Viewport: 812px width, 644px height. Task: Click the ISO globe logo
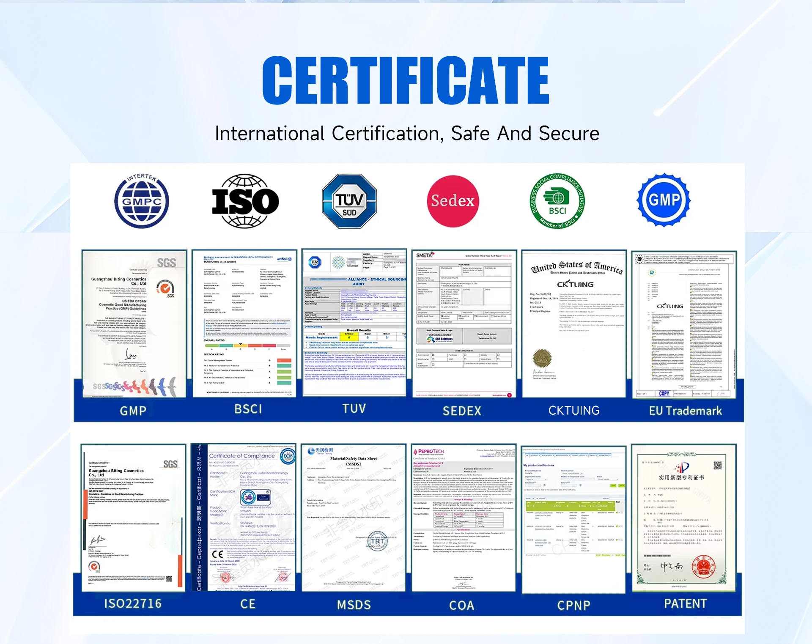click(x=245, y=201)
